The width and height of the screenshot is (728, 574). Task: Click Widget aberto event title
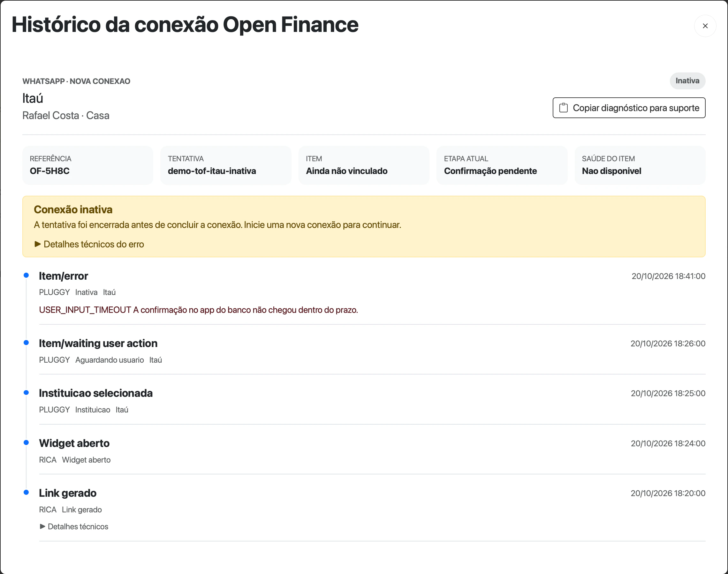[x=74, y=443]
